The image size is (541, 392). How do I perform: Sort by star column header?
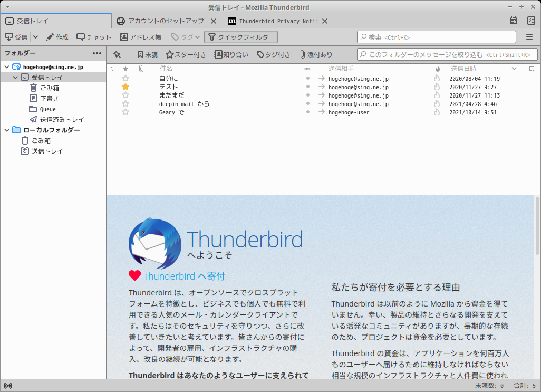coord(125,69)
